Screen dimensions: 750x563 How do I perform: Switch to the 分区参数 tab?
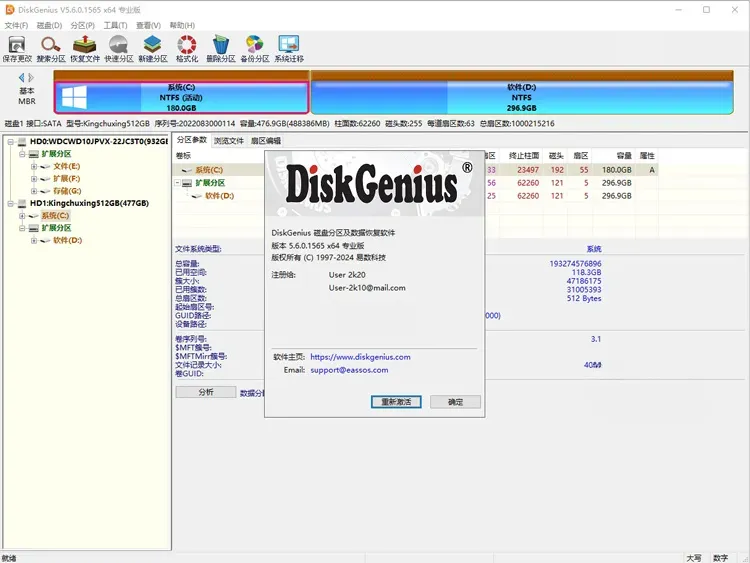click(191, 140)
